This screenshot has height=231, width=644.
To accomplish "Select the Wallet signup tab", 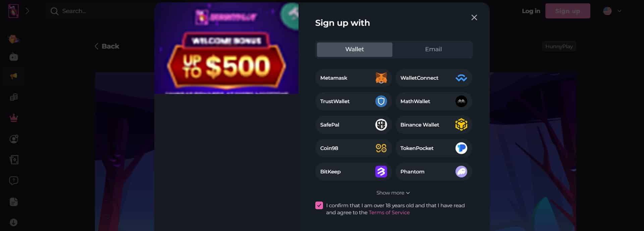I will (355, 49).
